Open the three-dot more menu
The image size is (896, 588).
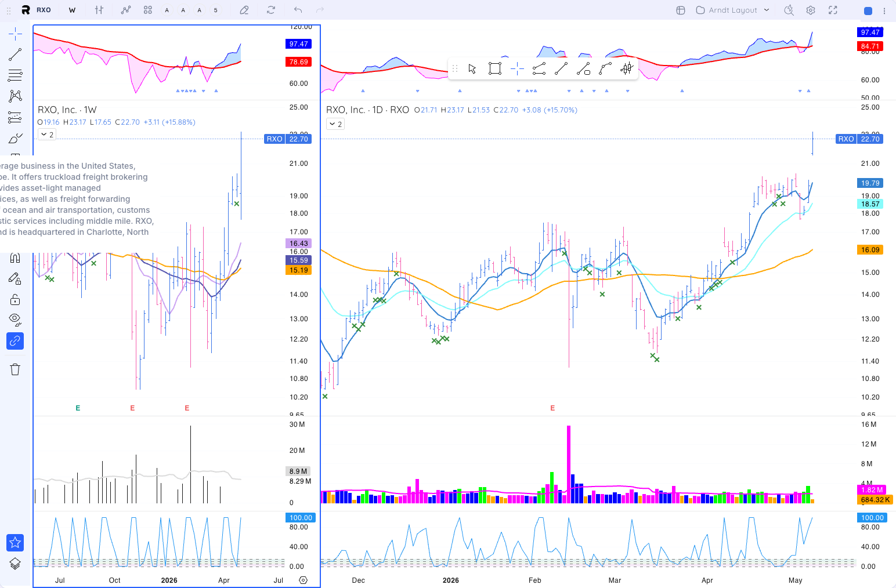click(884, 10)
